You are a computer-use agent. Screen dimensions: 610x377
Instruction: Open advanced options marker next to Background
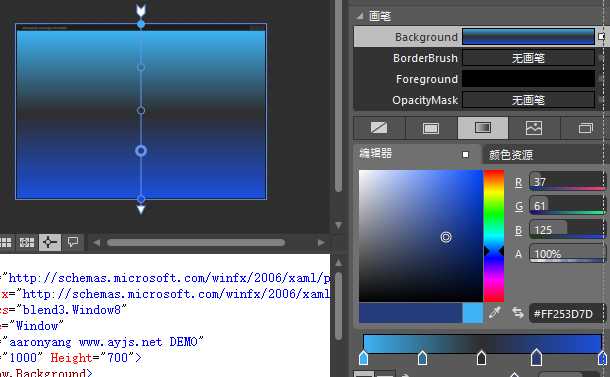[601, 37]
